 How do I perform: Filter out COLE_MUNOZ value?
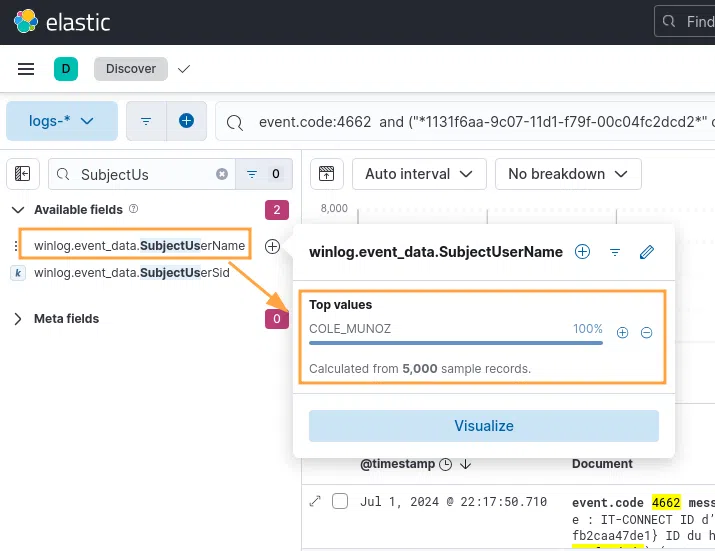click(x=646, y=333)
